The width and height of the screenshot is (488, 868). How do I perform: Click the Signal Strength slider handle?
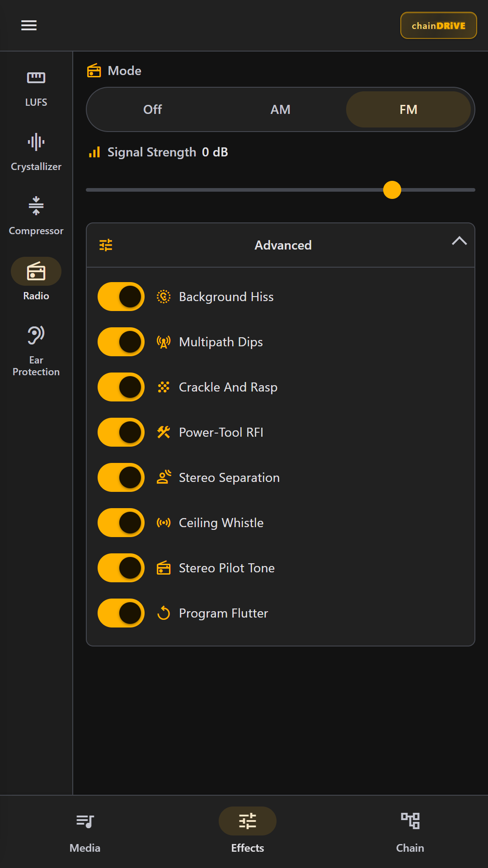392,190
